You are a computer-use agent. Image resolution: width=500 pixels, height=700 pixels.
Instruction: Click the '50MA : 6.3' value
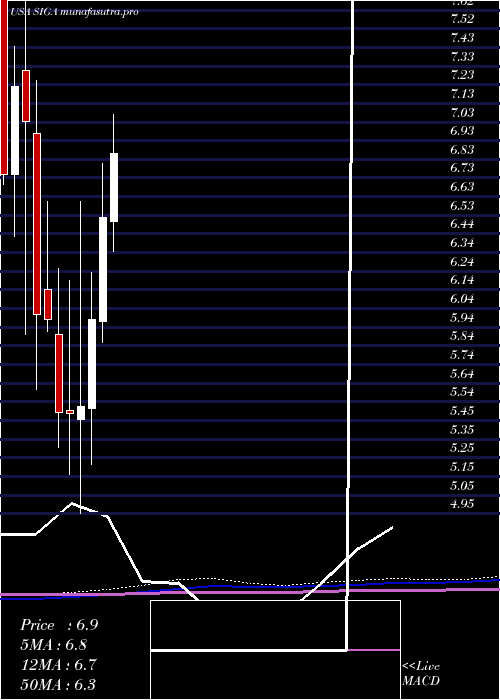click(x=58, y=685)
